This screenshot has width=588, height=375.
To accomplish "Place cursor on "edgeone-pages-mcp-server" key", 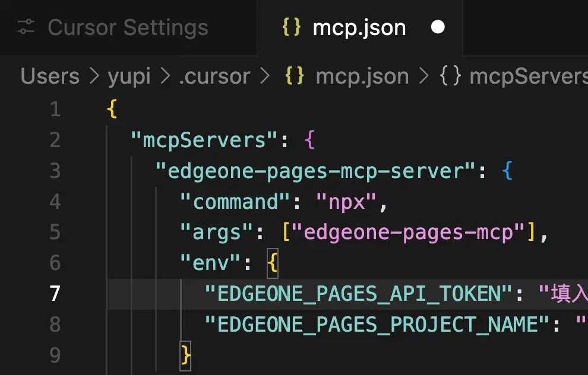I will tap(316, 171).
